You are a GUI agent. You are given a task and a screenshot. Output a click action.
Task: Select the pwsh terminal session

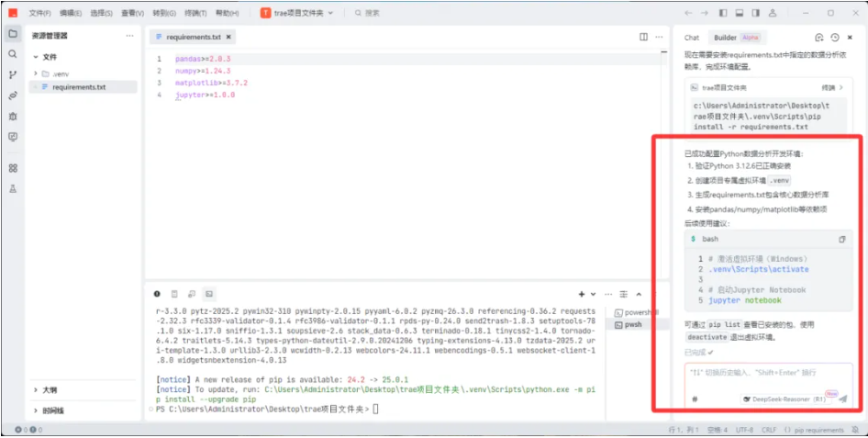click(x=632, y=325)
